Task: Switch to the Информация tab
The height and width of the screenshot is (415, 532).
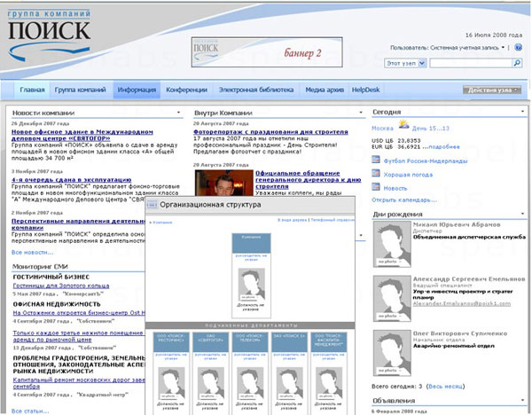Action: 137,90
